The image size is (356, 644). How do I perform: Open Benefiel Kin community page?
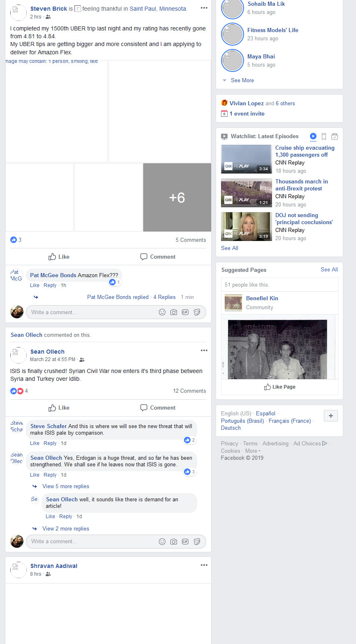pyautogui.click(x=262, y=298)
